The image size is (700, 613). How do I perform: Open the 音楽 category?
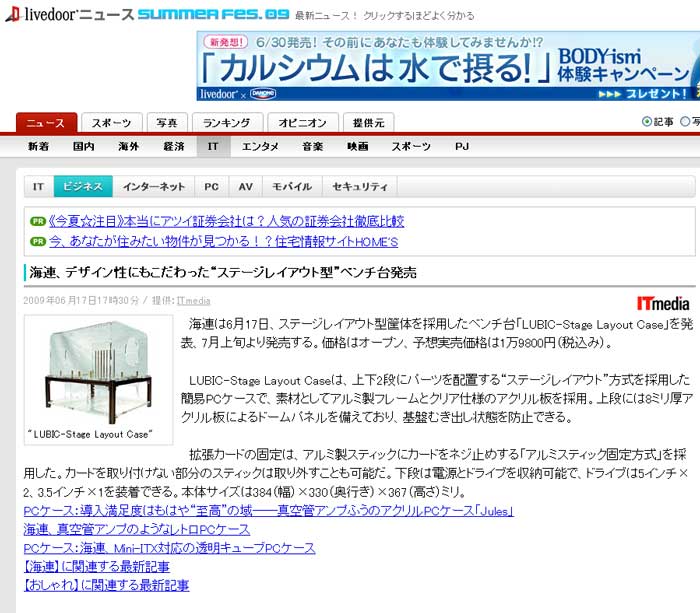[312, 146]
